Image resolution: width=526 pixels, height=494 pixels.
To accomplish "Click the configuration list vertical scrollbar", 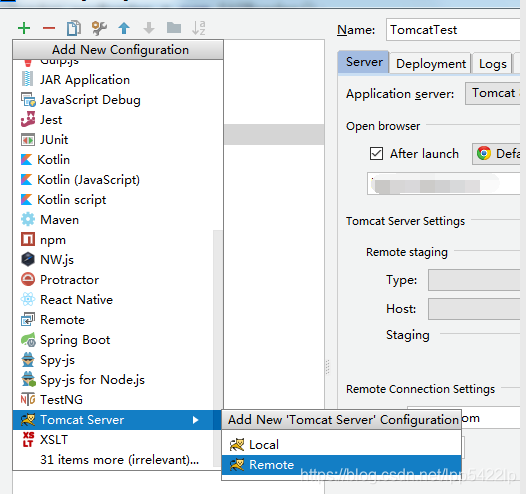I will pyautogui.click(x=218, y=349).
